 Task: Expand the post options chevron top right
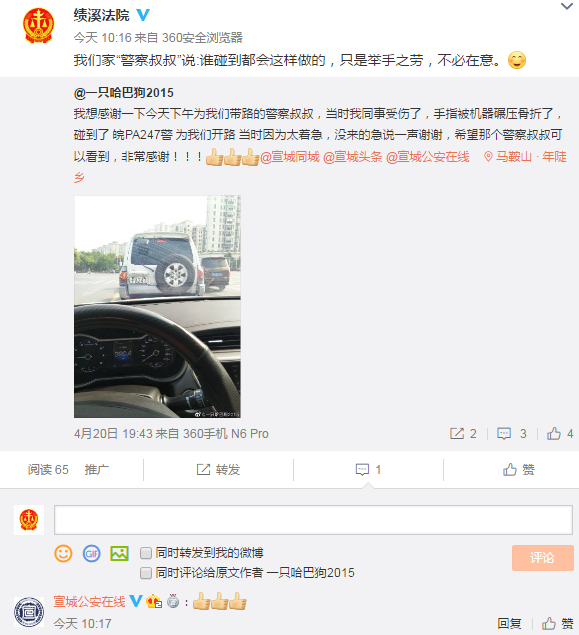point(566,6)
